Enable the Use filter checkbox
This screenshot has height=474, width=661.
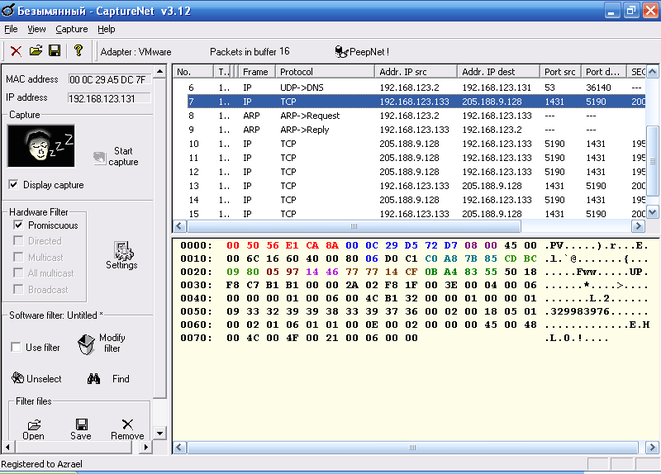coord(16,347)
